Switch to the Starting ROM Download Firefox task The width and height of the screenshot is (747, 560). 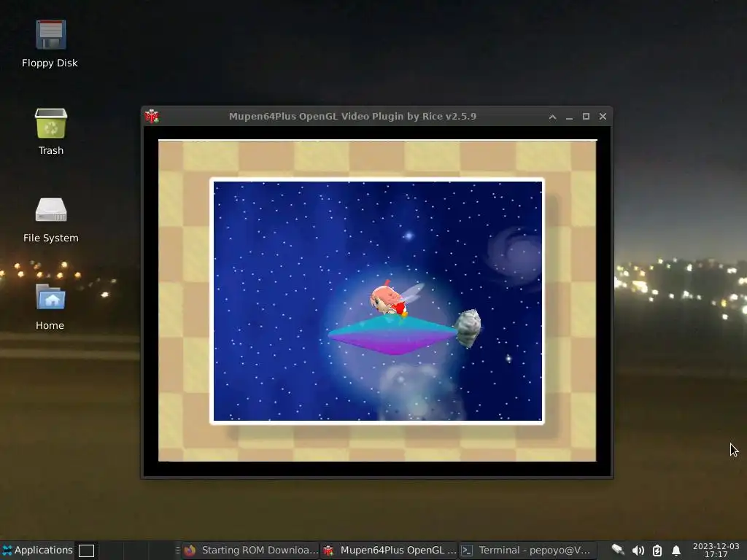tap(251, 551)
